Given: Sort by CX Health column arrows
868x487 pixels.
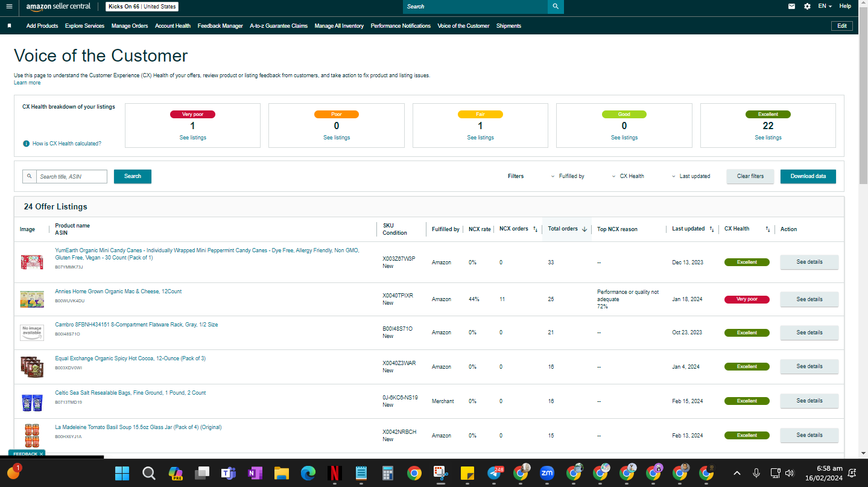Looking at the screenshot, I should (768, 229).
